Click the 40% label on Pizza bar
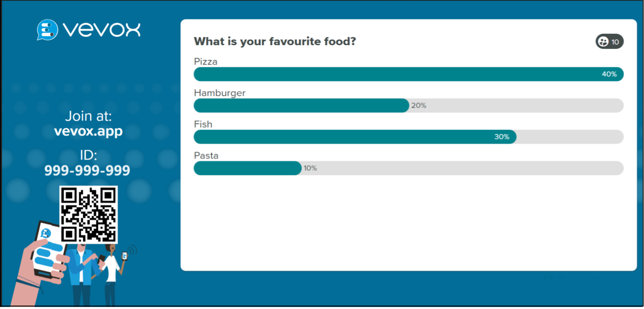The width and height of the screenshot is (644, 309). point(609,74)
